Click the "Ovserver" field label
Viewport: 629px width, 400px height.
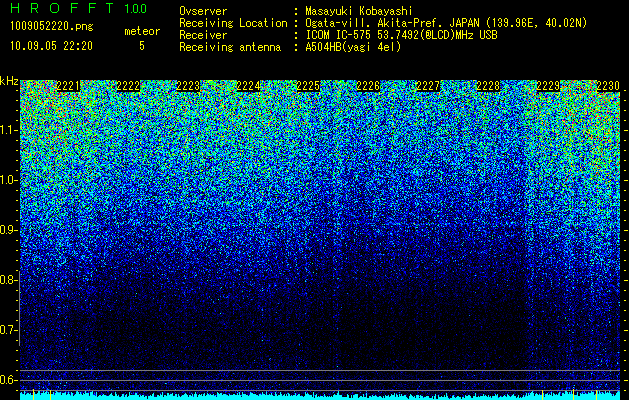(203, 11)
